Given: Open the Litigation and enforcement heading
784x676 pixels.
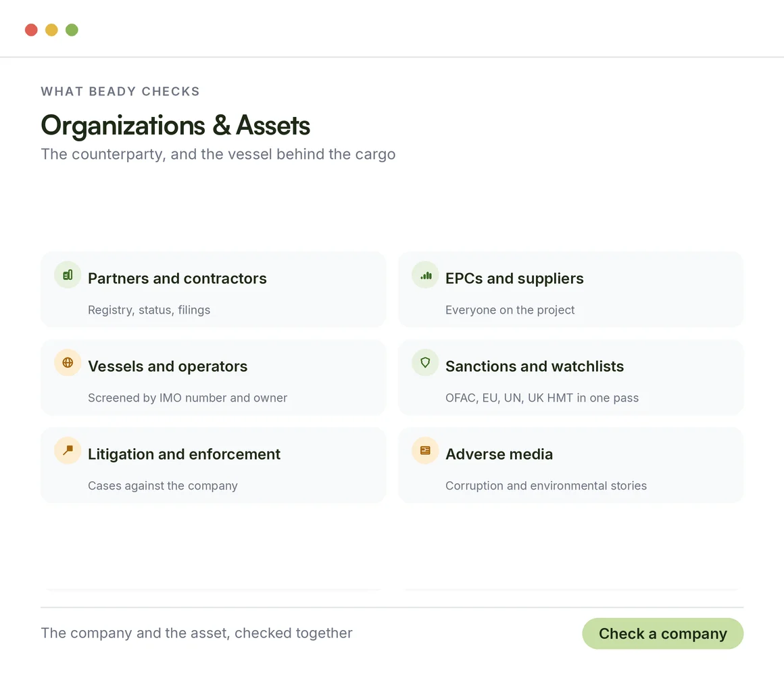Looking at the screenshot, I should 184,454.
